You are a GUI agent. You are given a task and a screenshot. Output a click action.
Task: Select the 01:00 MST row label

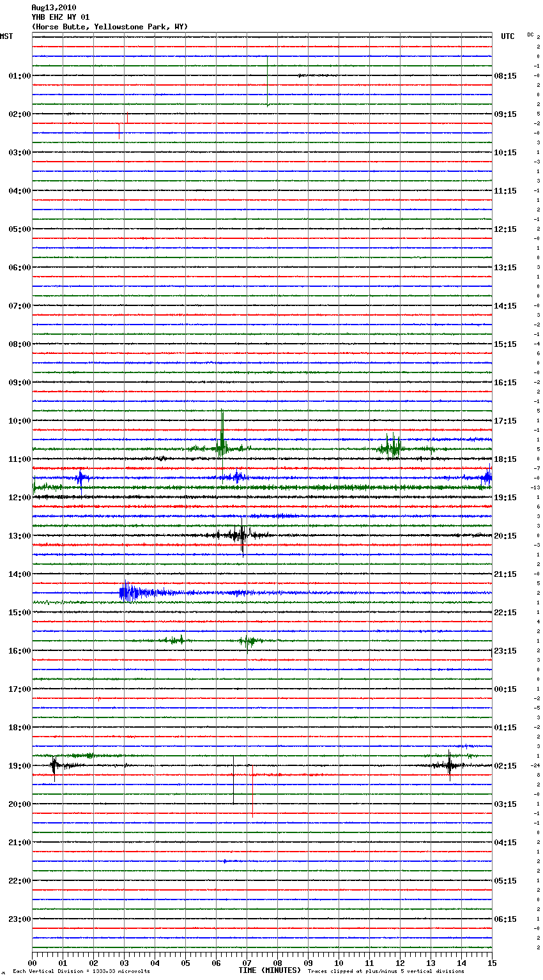pyautogui.click(x=20, y=76)
